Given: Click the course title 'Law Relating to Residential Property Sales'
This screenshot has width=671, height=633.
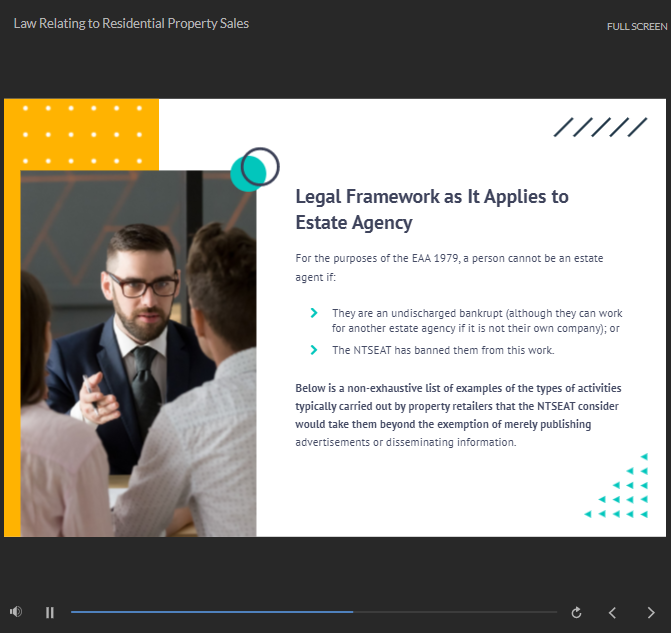Looking at the screenshot, I should coord(131,23).
